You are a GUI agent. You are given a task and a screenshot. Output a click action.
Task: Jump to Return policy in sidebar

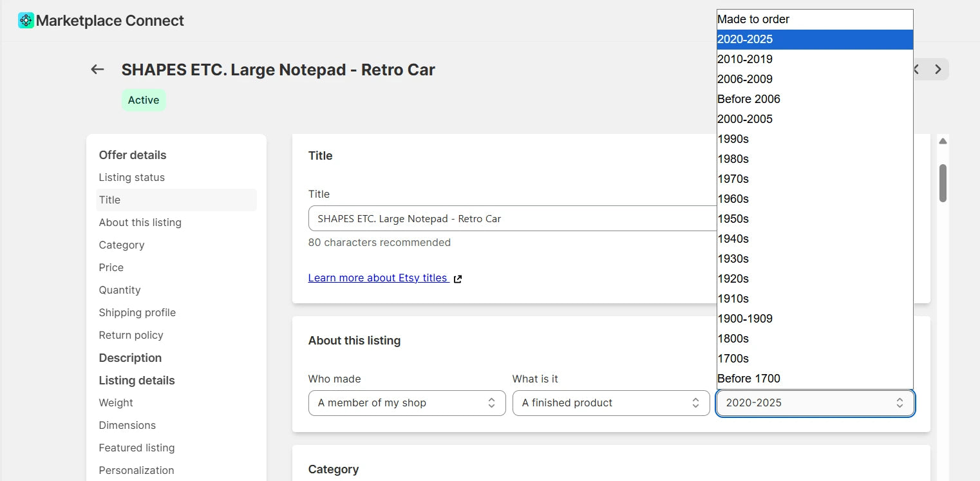131,335
